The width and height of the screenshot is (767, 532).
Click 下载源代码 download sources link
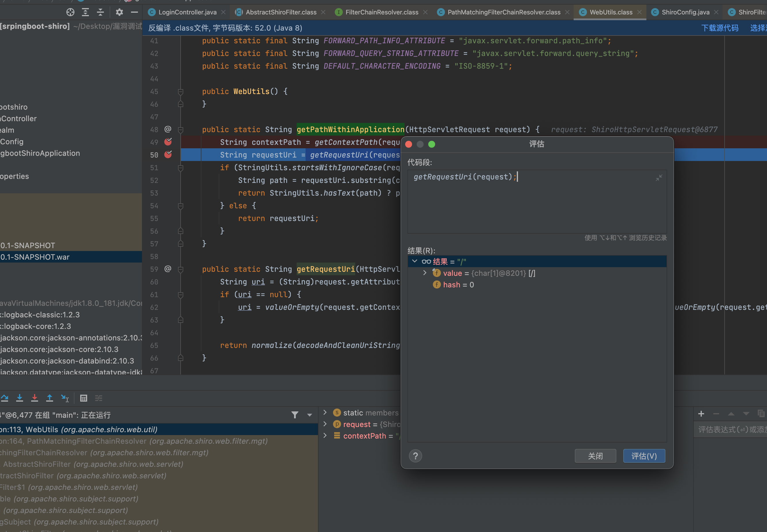click(720, 28)
